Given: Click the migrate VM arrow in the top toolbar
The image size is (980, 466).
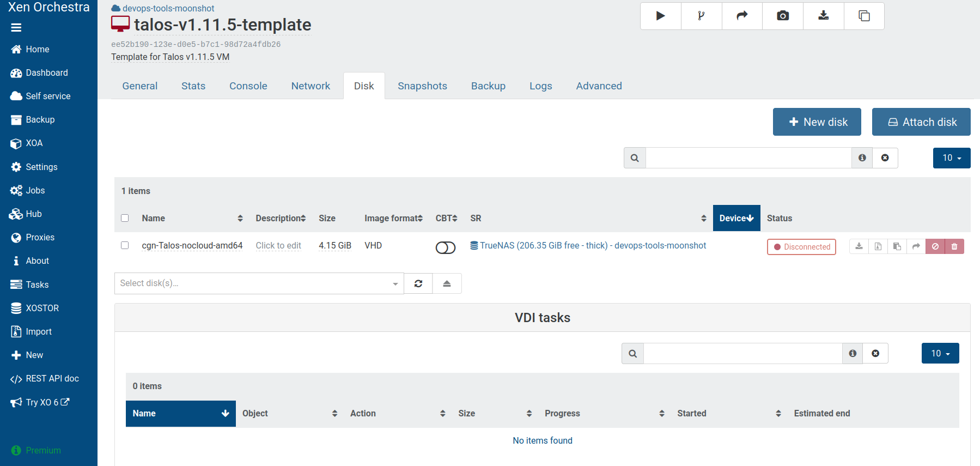Looking at the screenshot, I should (x=742, y=16).
